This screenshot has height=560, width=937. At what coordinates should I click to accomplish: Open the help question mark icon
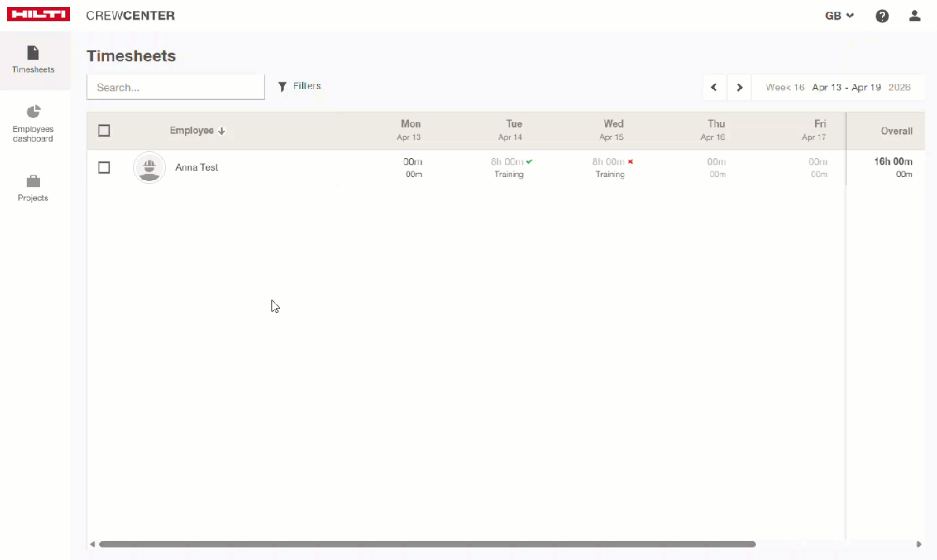882,16
